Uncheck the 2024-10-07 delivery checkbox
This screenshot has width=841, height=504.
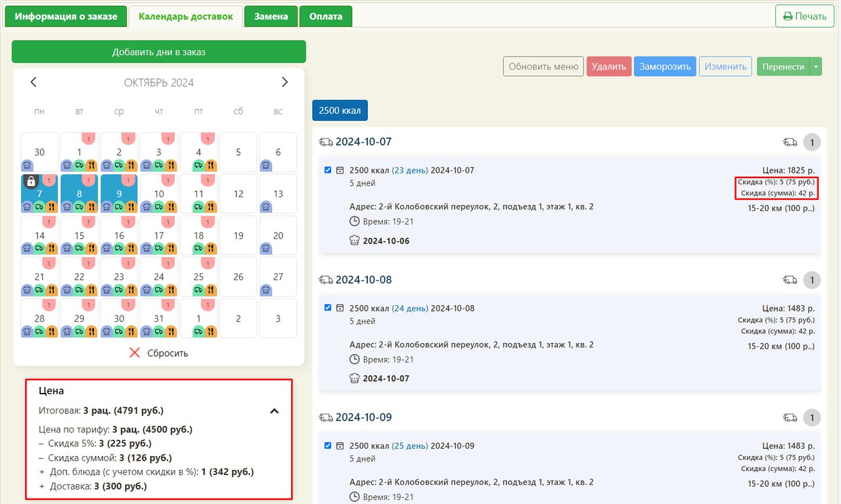[328, 170]
